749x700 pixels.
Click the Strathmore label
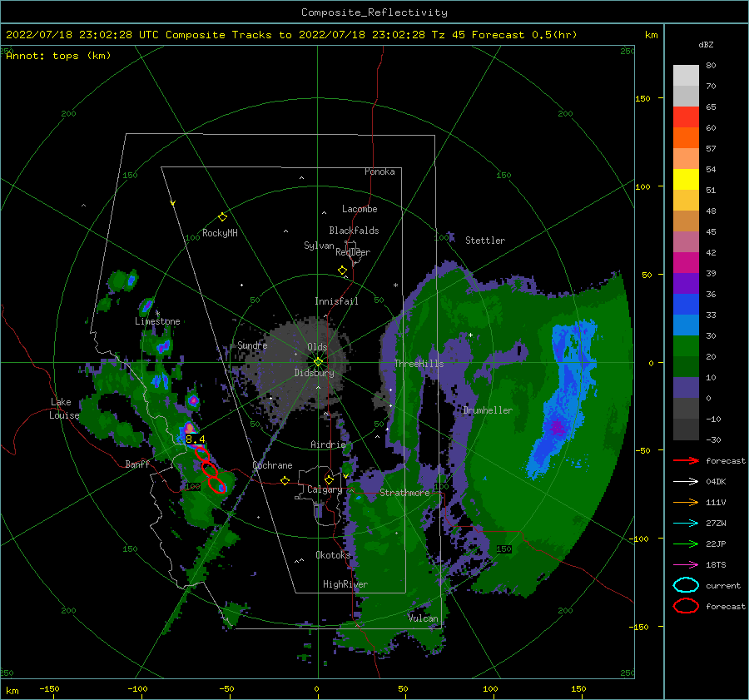tap(404, 493)
